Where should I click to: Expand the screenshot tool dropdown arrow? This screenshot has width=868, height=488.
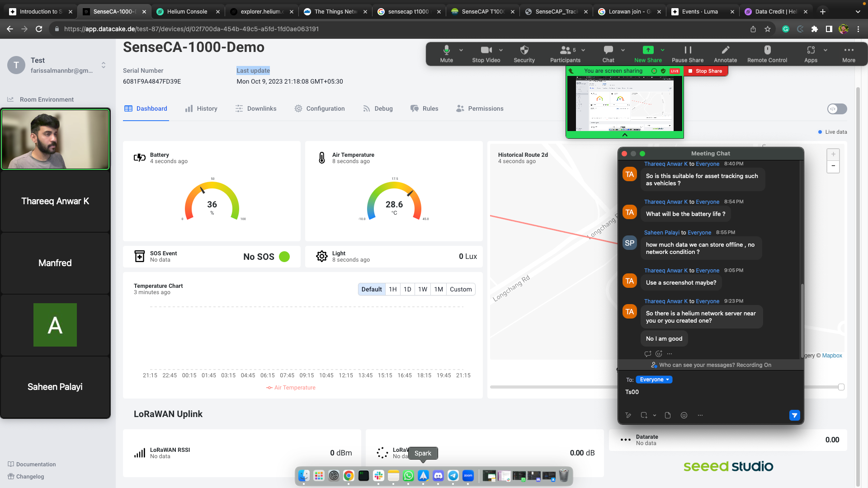click(655, 415)
